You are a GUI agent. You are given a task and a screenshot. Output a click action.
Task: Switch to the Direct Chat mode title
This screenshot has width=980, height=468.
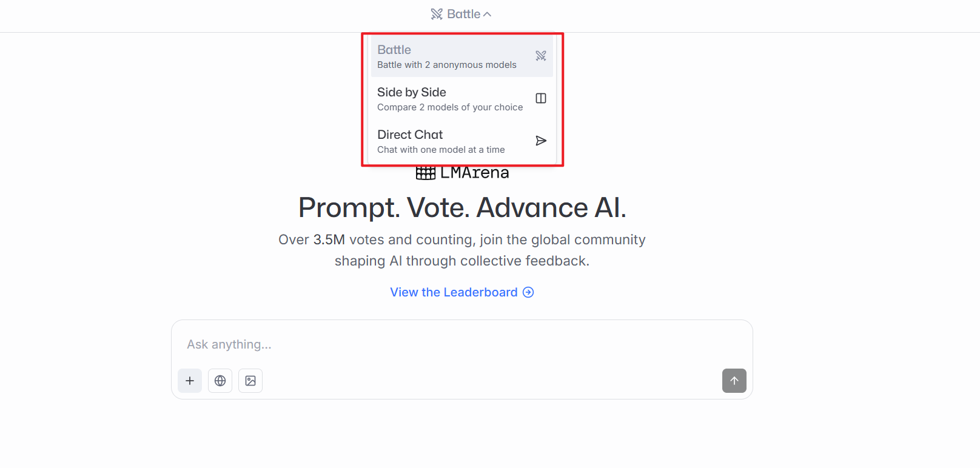click(410, 135)
